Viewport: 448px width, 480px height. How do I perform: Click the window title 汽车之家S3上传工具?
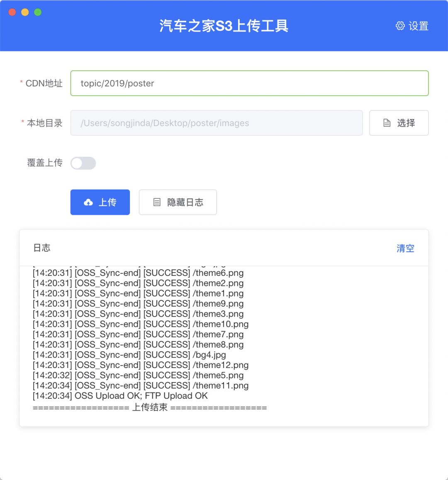[224, 26]
